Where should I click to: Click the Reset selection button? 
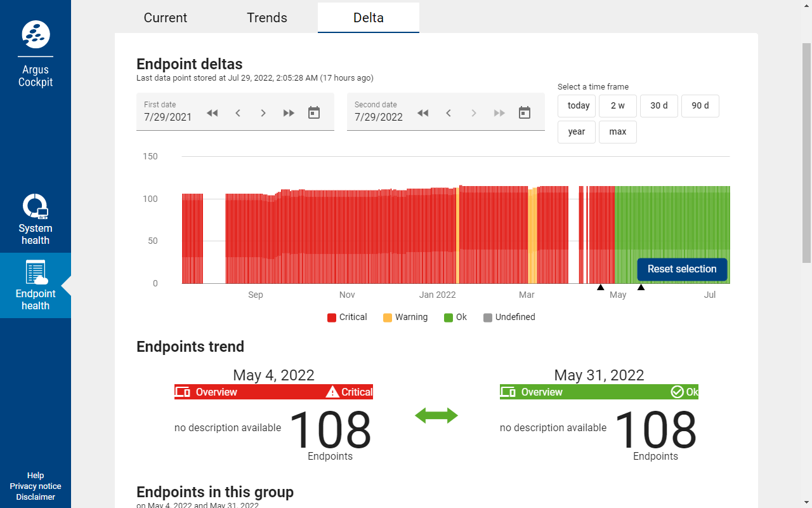click(x=682, y=269)
